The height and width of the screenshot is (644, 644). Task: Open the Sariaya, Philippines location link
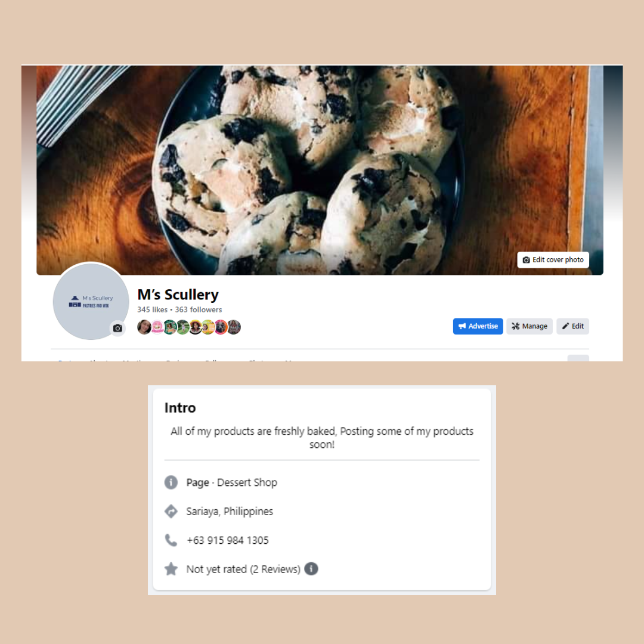(230, 512)
